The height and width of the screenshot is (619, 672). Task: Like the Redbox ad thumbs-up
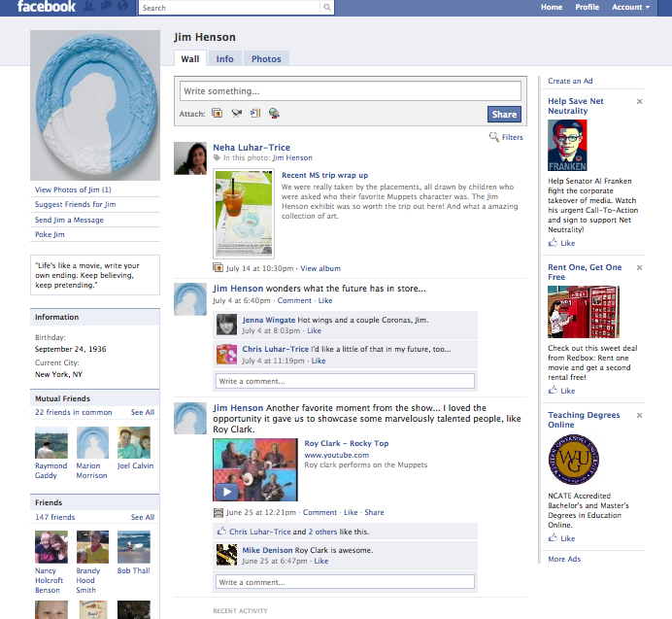553,391
